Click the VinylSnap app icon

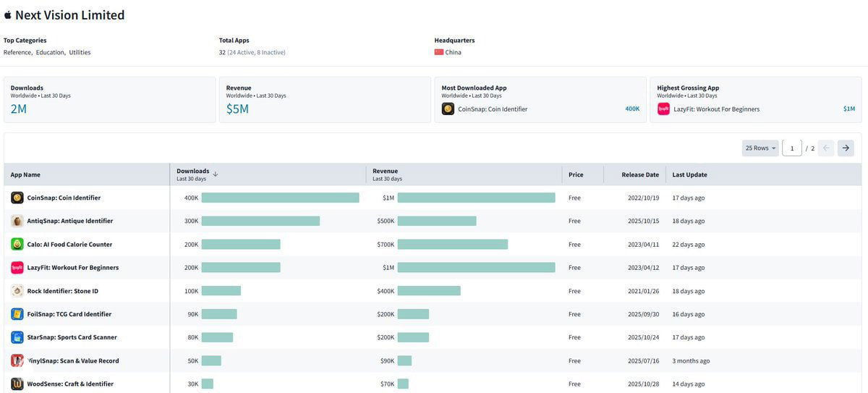(17, 360)
